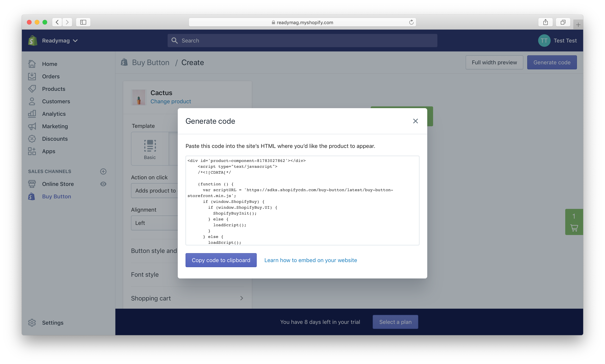Image resolution: width=605 pixels, height=364 pixels.
Task: Click the Settings gear icon
Action: click(32, 323)
